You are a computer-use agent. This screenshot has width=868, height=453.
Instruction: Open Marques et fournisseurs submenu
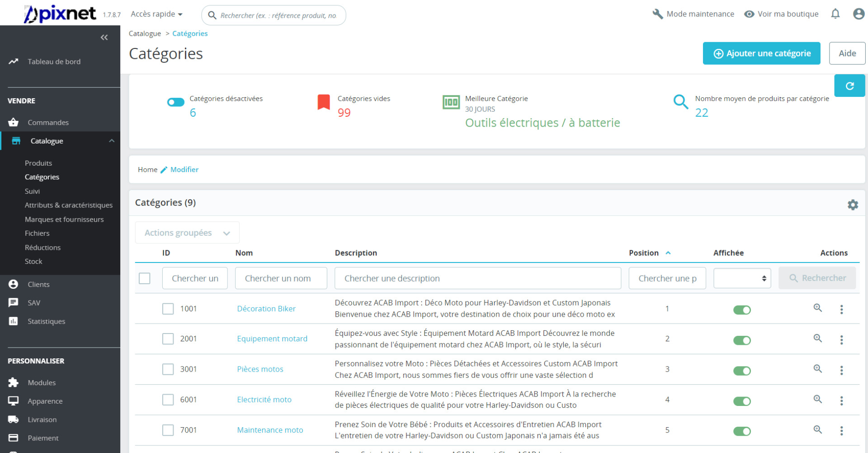(x=64, y=219)
